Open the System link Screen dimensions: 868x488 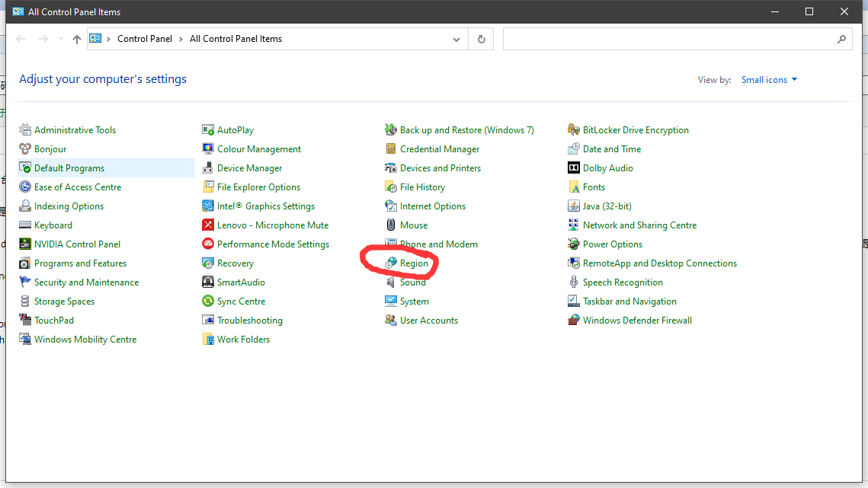414,301
